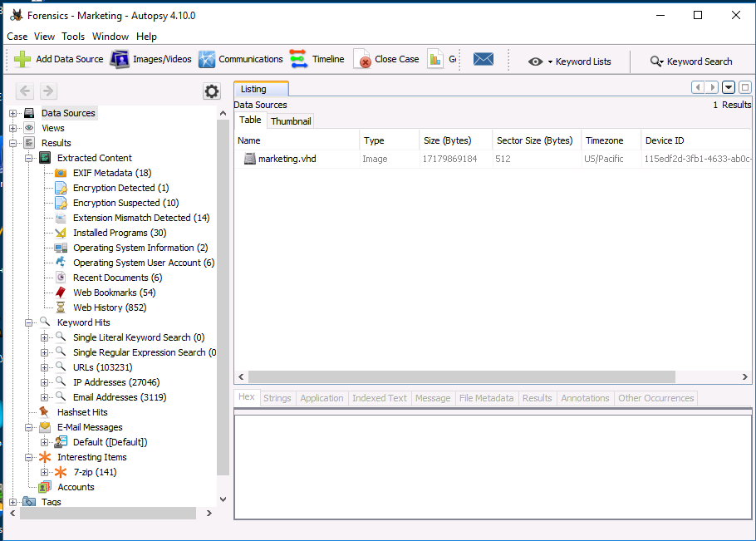756x541 pixels.
Task: Sort by the Size (Bytes) column header
Action: [456, 140]
